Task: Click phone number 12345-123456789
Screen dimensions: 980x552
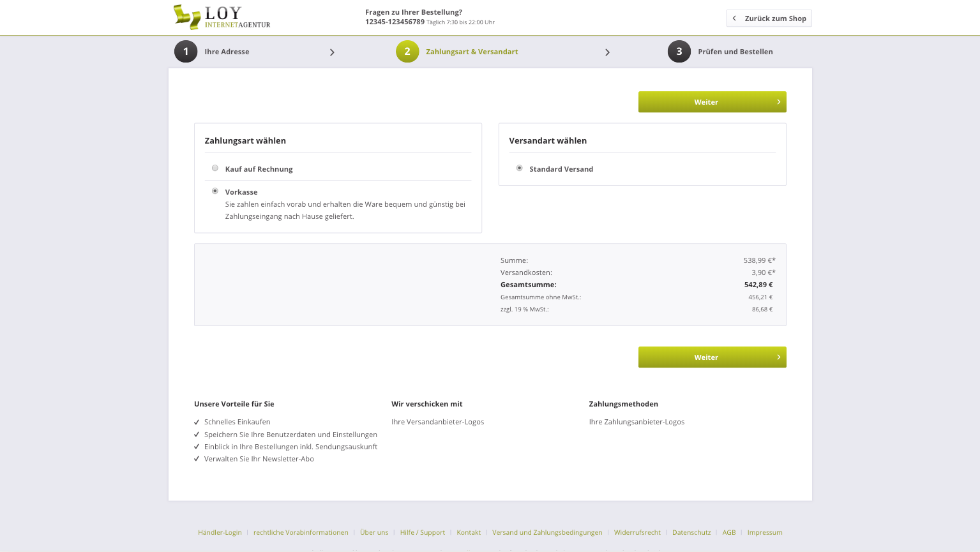Action: tap(395, 22)
